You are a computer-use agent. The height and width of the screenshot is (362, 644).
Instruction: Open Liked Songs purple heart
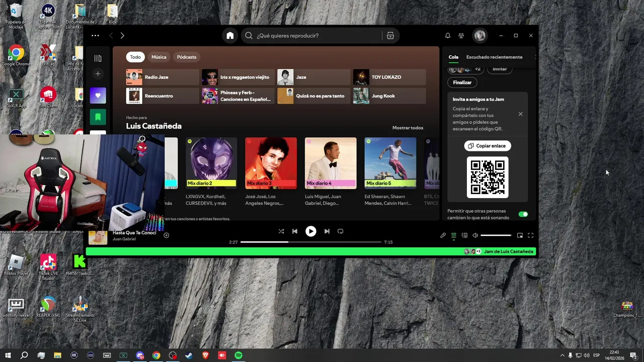98,96
